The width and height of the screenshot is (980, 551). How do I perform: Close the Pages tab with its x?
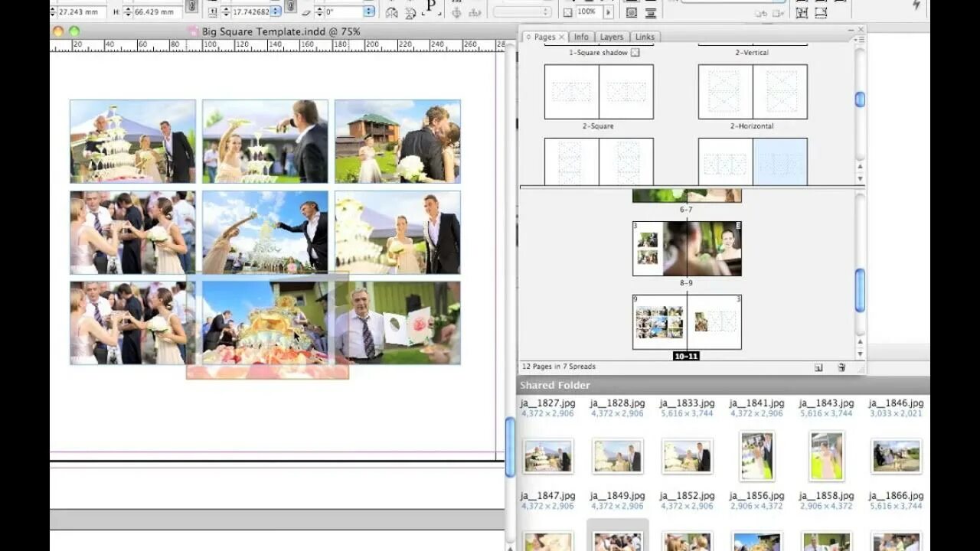(561, 37)
